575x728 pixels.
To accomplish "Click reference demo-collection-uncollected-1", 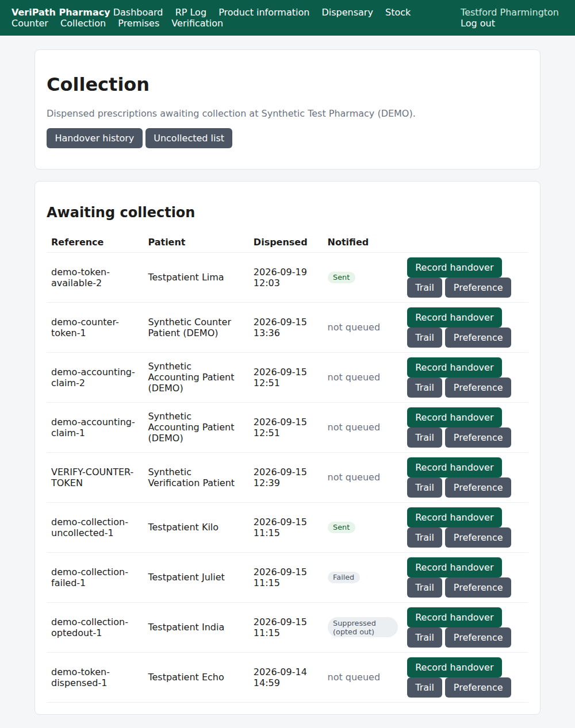I will (90, 527).
